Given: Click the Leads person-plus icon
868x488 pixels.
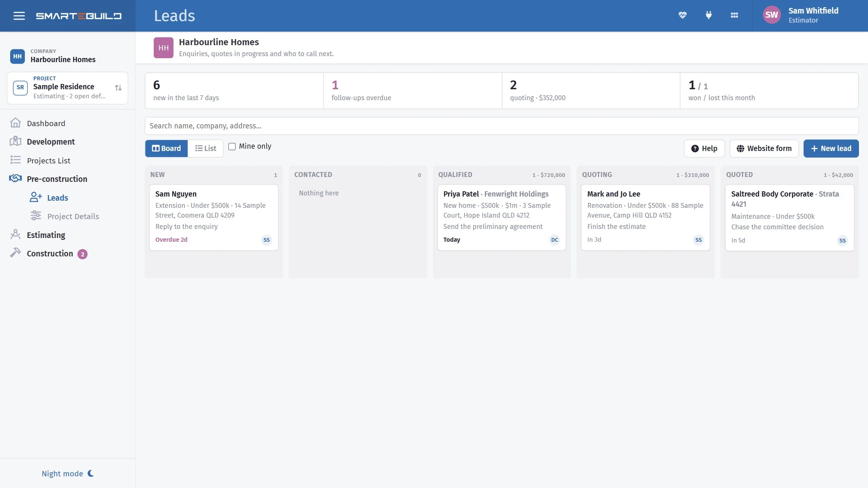Looking at the screenshot, I should coord(36,197).
